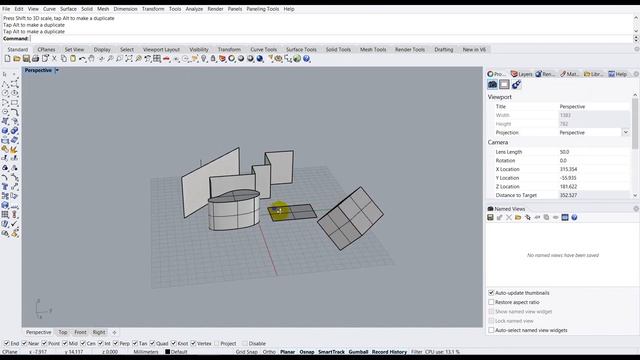Toggle the Near osnap checkbox
The width and height of the screenshot is (640, 360).
(x=24, y=343)
